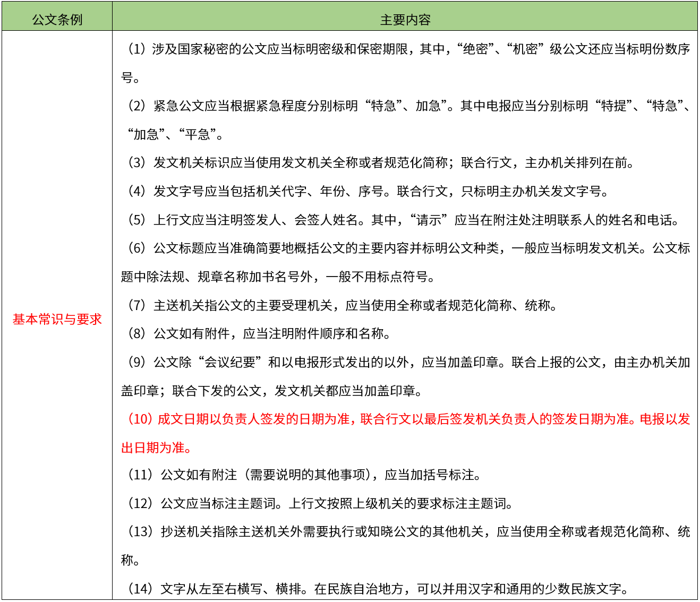Click the line starting '盖印章；联合下发的公文'

click(x=272, y=391)
